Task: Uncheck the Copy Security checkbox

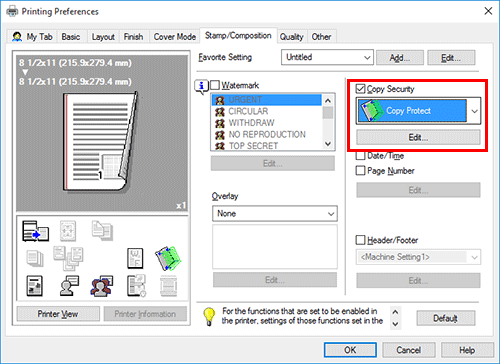Action: click(x=360, y=89)
